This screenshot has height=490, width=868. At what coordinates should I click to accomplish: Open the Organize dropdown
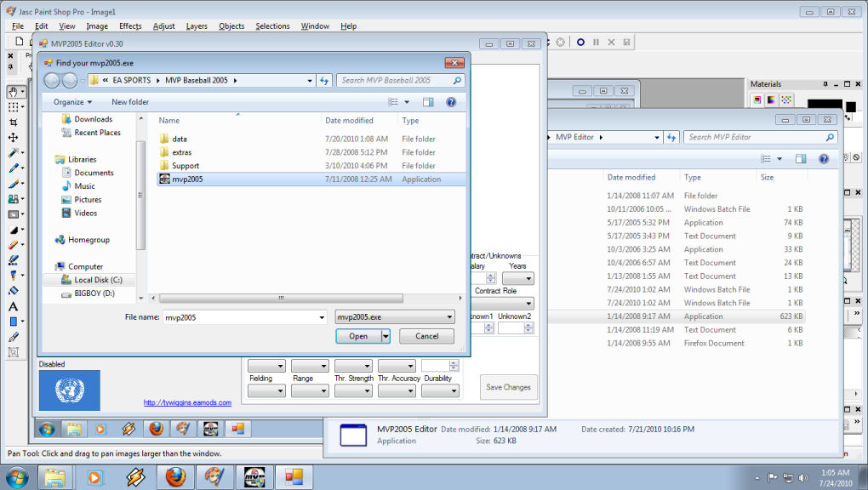[72, 102]
